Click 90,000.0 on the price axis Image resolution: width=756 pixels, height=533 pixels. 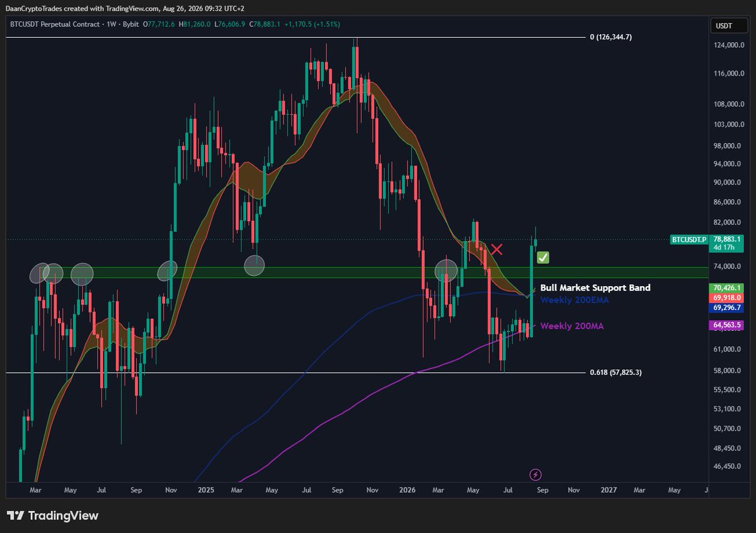(x=728, y=183)
